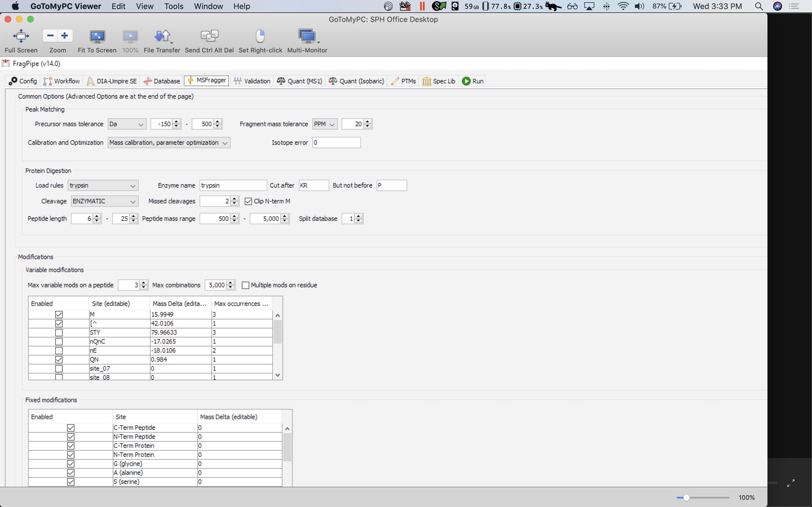The image size is (812, 507).
Task: Open the Spec Lib tab icon
Action: tap(427, 81)
